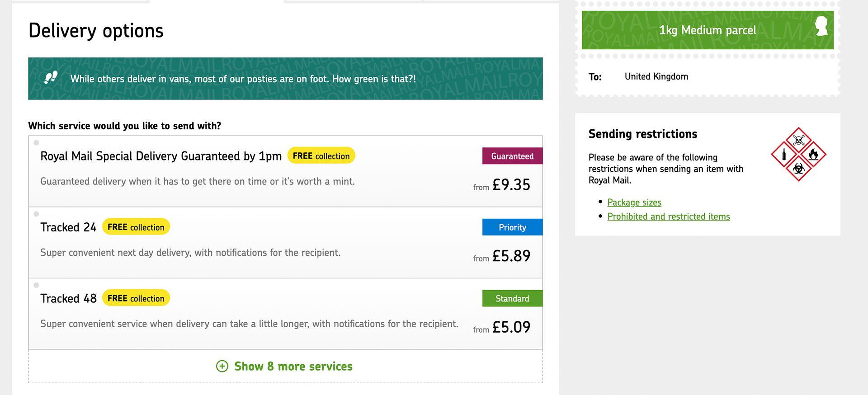Select Special Delivery Guaranteed by 1pm radio button

coord(36,143)
